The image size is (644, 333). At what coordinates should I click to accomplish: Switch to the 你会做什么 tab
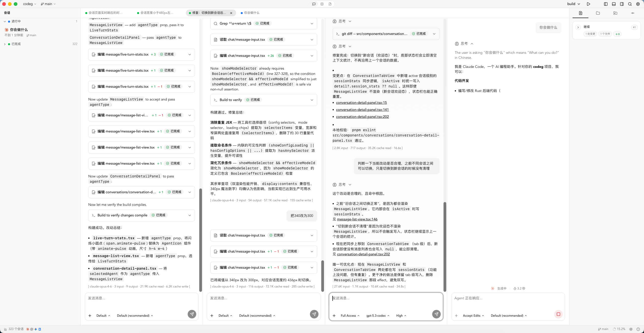tap(251, 13)
